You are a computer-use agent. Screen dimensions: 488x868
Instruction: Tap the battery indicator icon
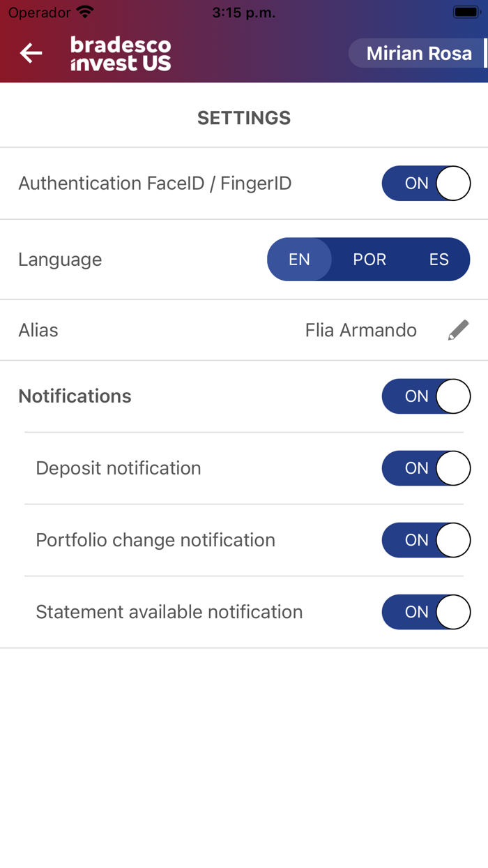click(465, 12)
